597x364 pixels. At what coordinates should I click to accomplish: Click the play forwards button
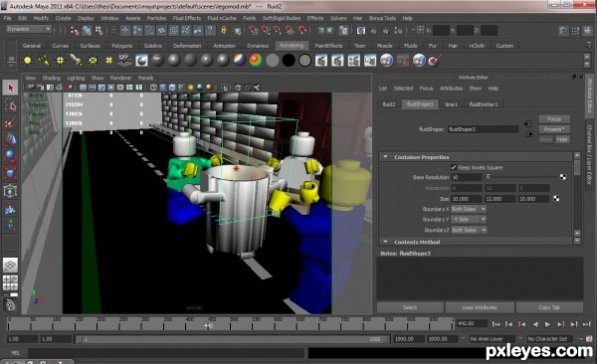coord(547,324)
